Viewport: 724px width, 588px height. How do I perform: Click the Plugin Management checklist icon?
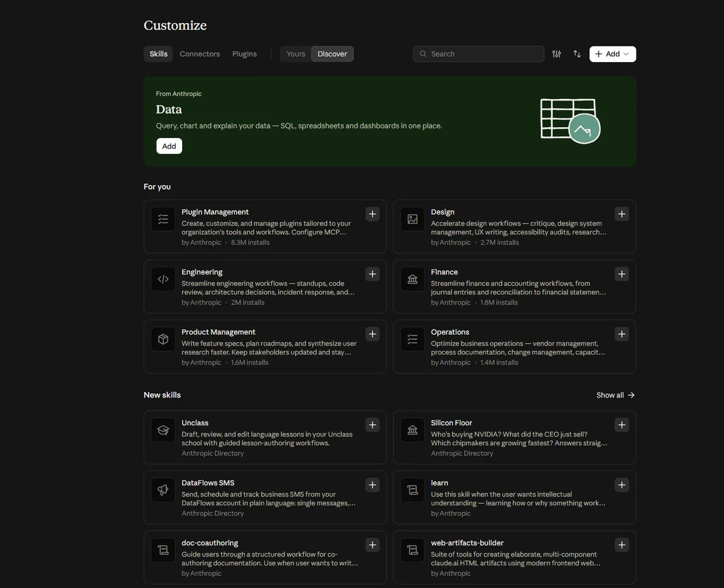pos(163,220)
